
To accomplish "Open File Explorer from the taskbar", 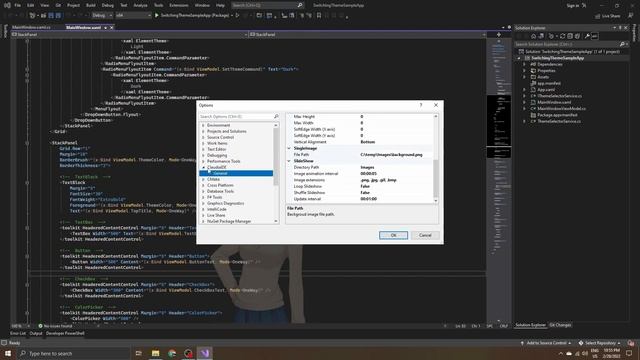I will pyautogui.click(x=156, y=353).
